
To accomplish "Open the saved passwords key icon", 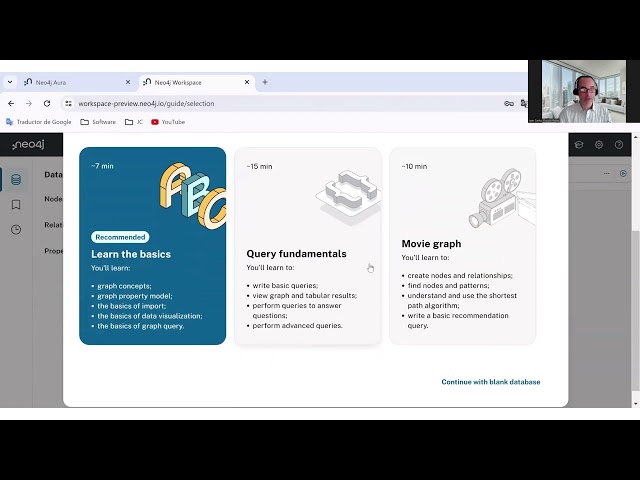I will tap(509, 104).
